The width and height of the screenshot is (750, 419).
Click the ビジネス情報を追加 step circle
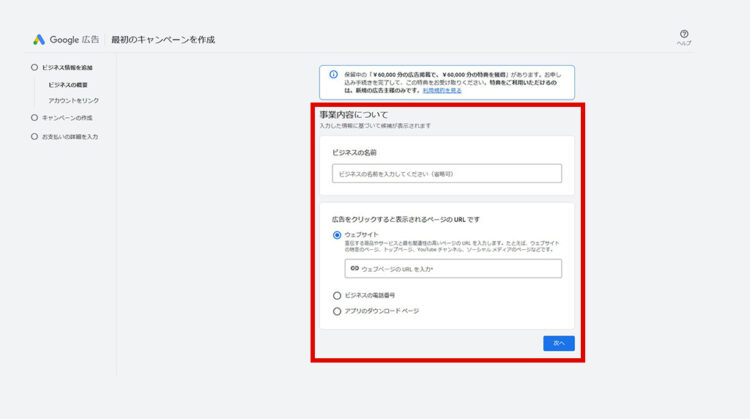pyautogui.click(x=35, y=67)
